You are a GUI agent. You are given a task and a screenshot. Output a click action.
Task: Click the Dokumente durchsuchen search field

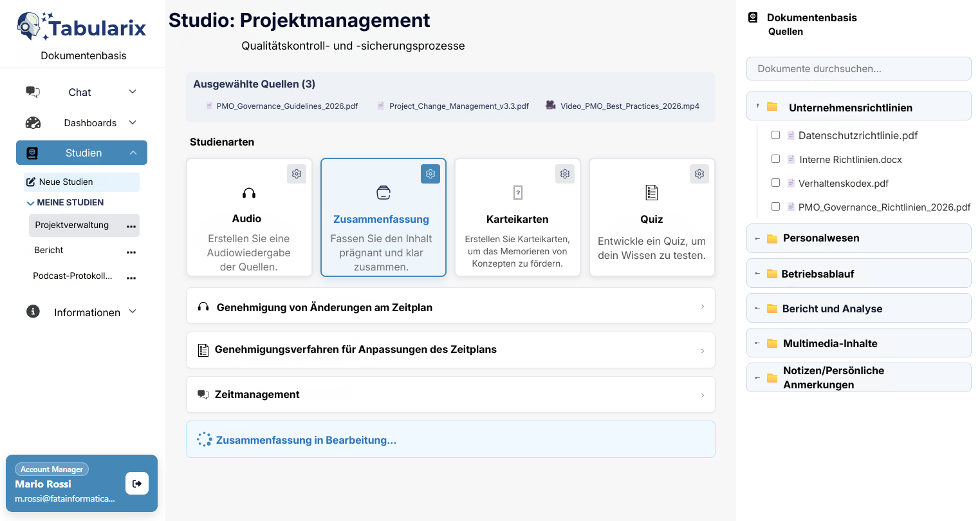coord(858,69)
